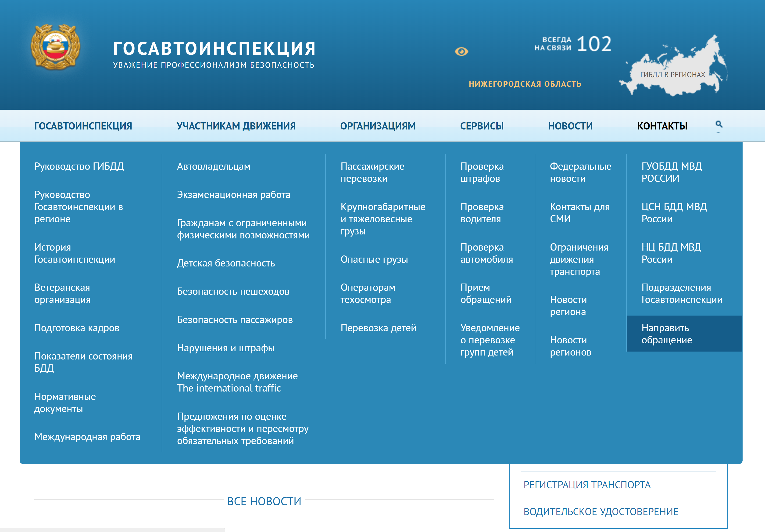Open the НОВОСТИ menu item

[570, 126]
